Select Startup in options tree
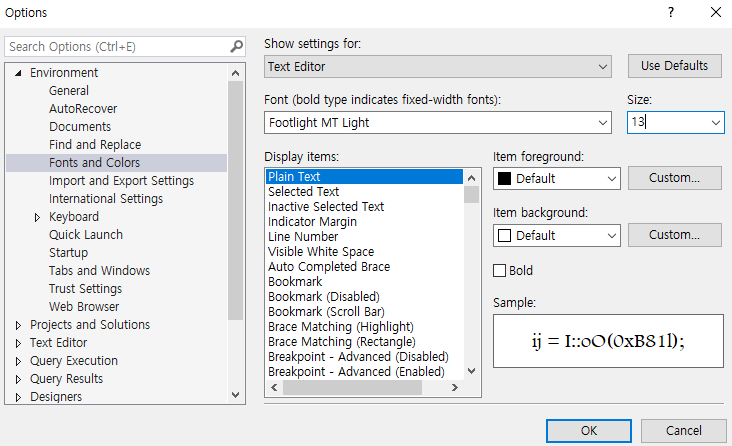This screenshot has height=446, width=732. (x=68, y=253)
